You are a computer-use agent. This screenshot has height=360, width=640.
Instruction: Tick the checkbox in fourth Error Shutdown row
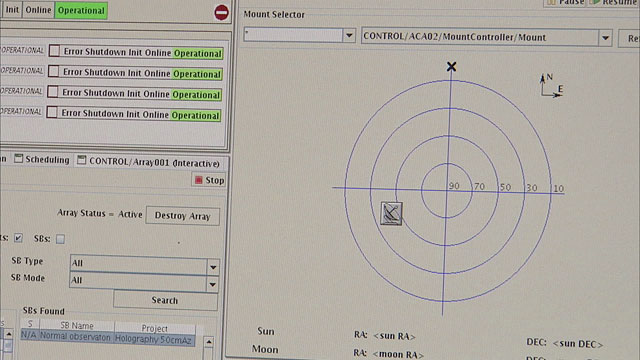pyautogui.click(x=52, y=112)
